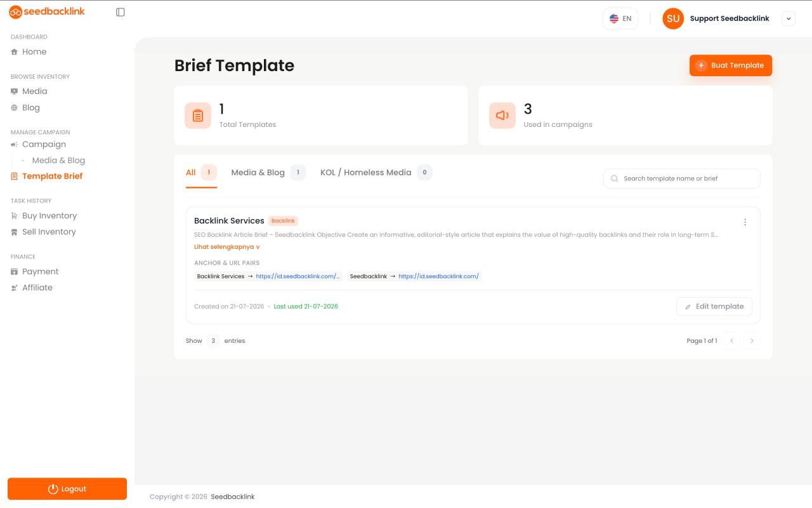Image resolution: width=812 pixels, height=508 pixels.
Task: Open Blog inventory in the sidebar
Action: 31,108
